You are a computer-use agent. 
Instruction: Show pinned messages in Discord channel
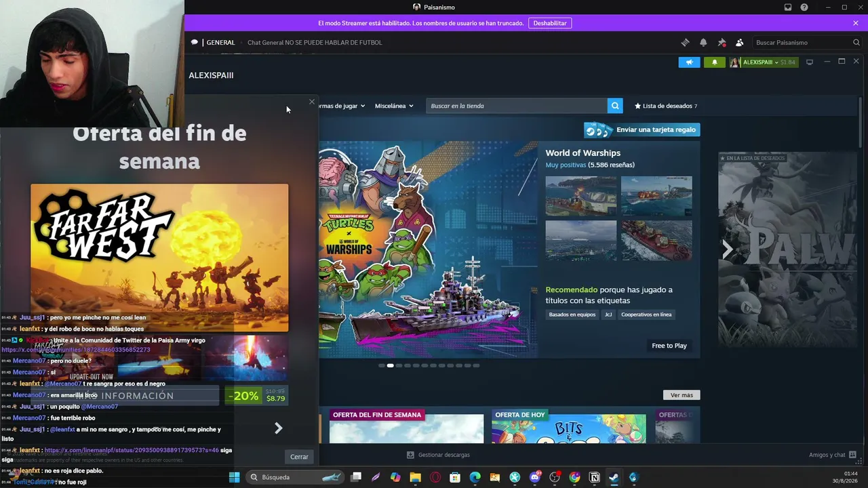(722, 42)
